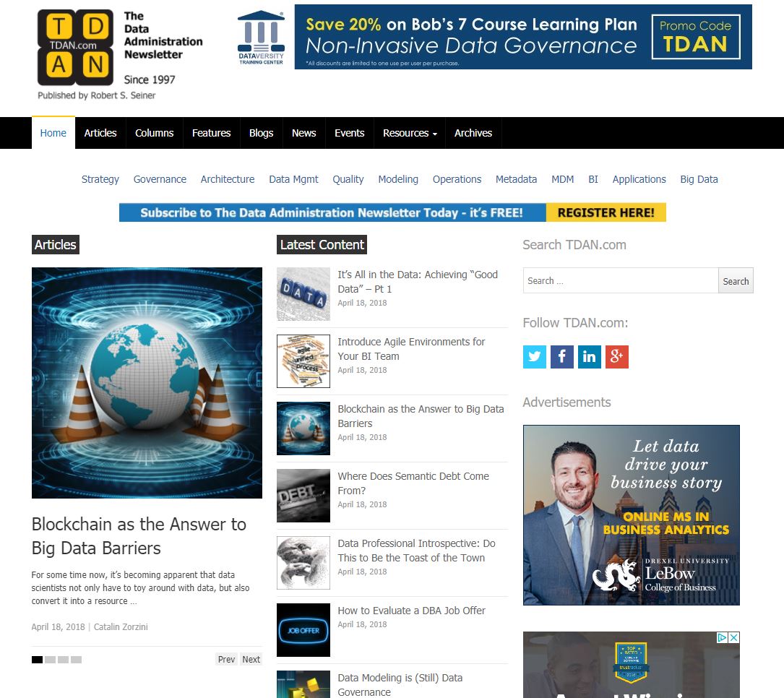Image resolution: width=784 pixels, height=698 pixels.
Task: Select the third slider indicator square
Action: (x=63, y=660)
